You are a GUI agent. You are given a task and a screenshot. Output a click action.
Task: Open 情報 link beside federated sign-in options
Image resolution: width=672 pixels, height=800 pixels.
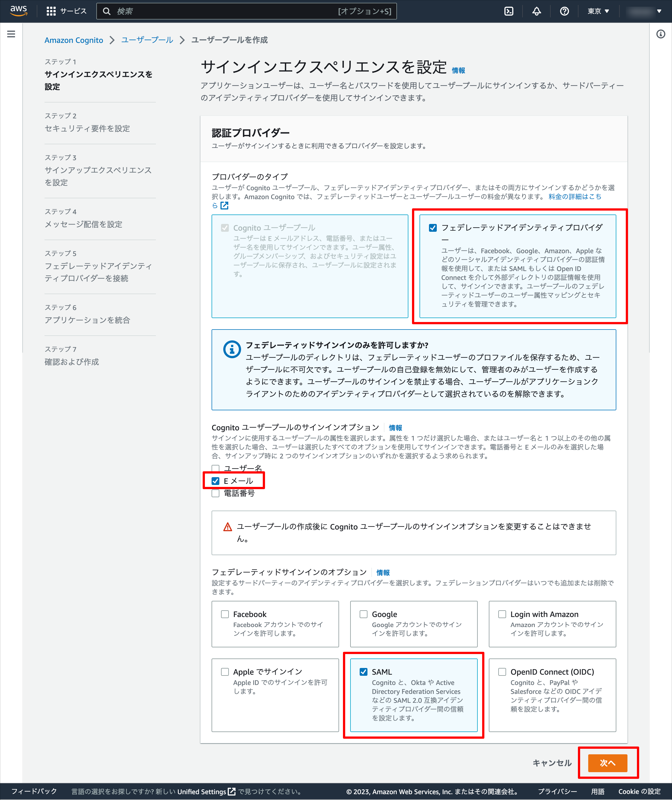[x=383, y=572]
